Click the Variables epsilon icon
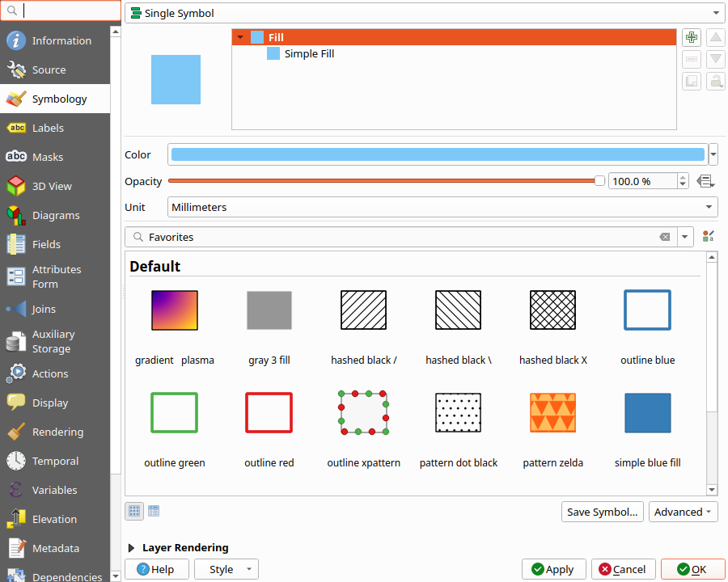 [16, 490]
